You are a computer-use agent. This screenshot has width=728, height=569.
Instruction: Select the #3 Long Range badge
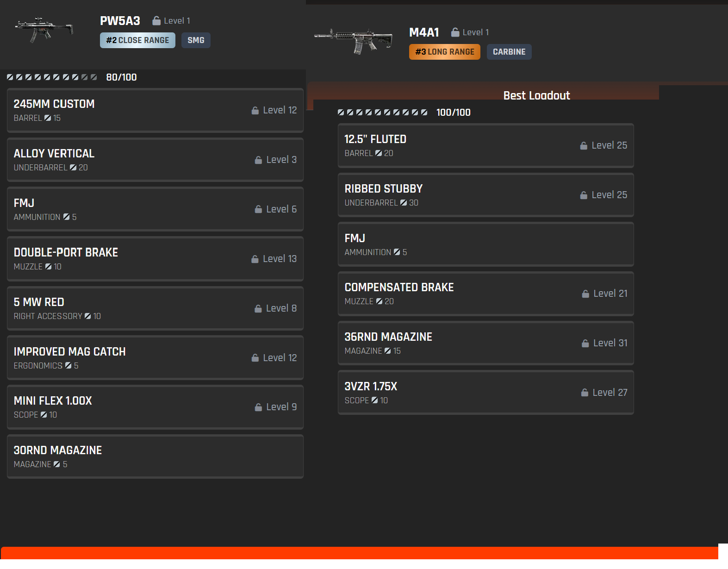click(445, 52)
